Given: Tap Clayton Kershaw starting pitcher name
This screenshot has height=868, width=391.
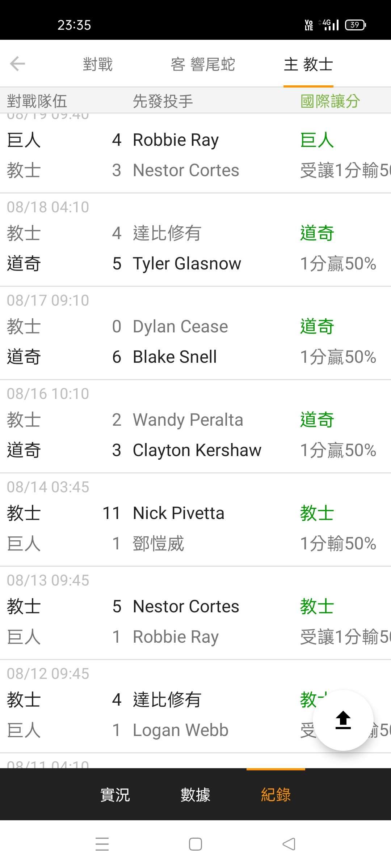Looking at the screenshot, I should tap(197, 450).
